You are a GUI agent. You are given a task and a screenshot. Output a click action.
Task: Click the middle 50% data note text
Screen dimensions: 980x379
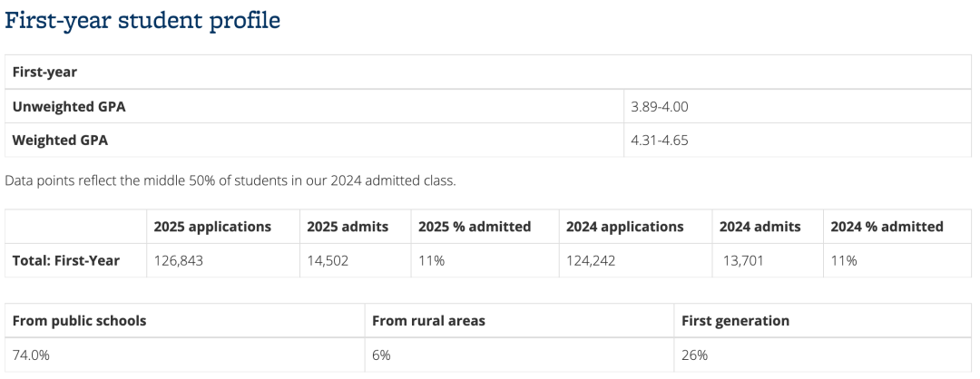(230, 181)
